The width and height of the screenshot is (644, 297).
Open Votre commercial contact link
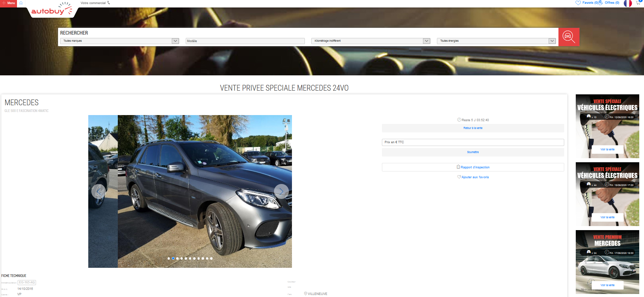[93, 3]
